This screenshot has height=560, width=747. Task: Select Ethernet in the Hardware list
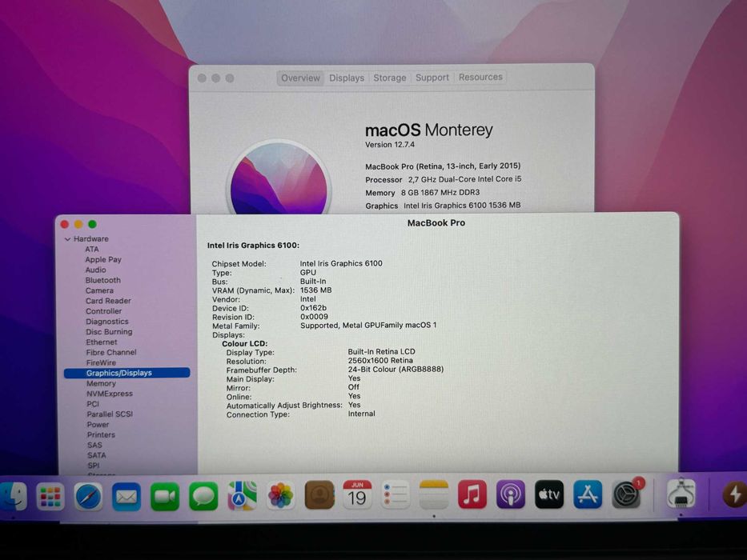tap(102, 342)
